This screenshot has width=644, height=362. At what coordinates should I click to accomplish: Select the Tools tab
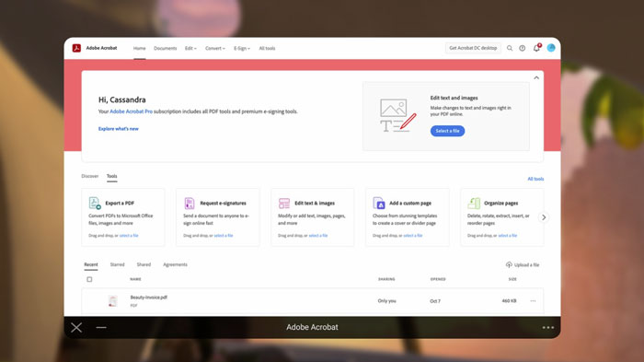(x=111, y=176)
